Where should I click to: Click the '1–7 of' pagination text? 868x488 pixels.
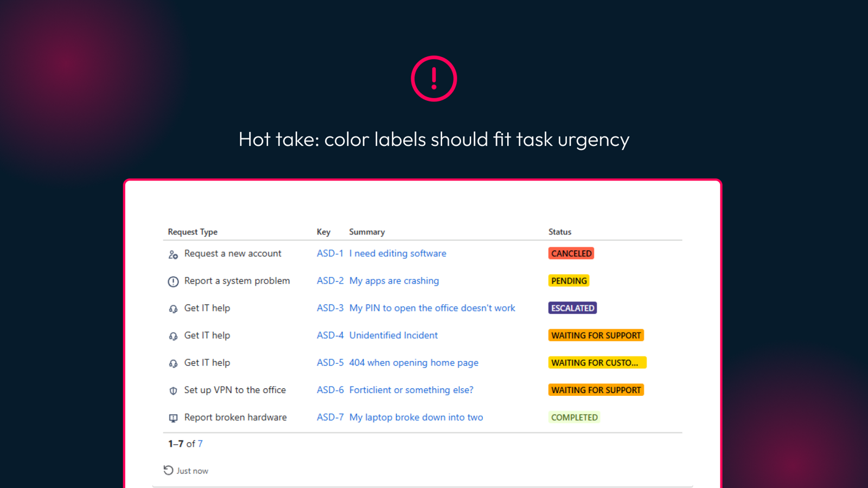point(182,444)
